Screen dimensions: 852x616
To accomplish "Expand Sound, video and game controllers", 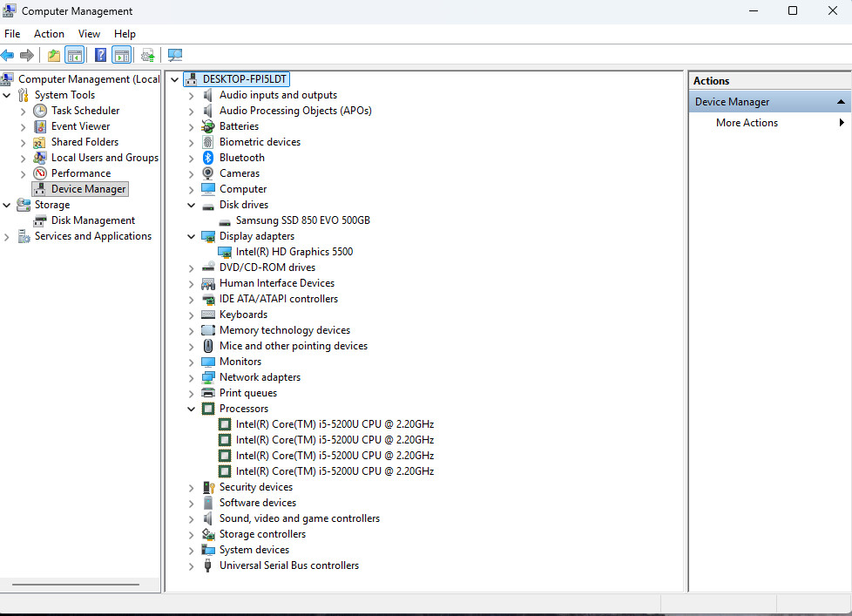I will click(x=192, y=519).
